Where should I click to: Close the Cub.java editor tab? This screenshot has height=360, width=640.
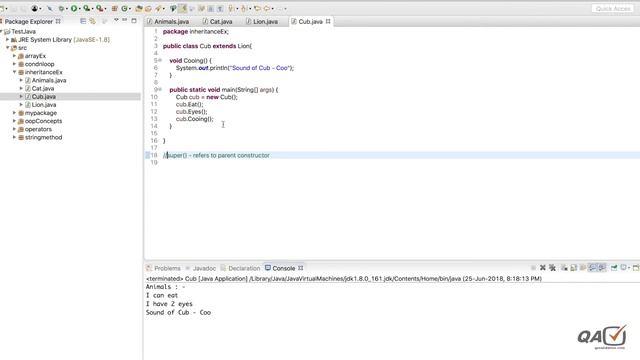click(328, 21)
